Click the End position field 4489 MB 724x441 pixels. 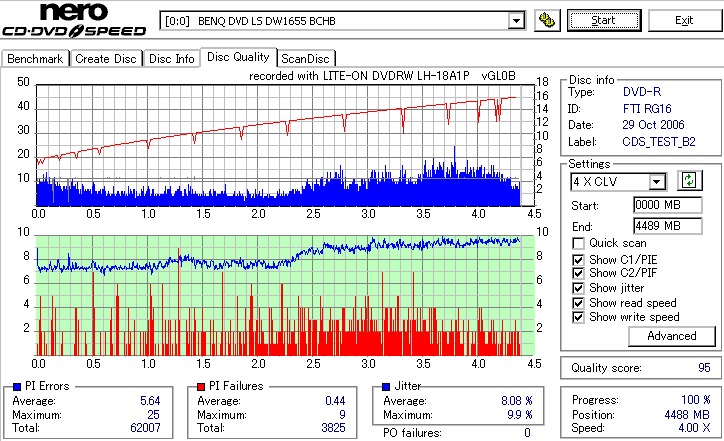[668, 226]
